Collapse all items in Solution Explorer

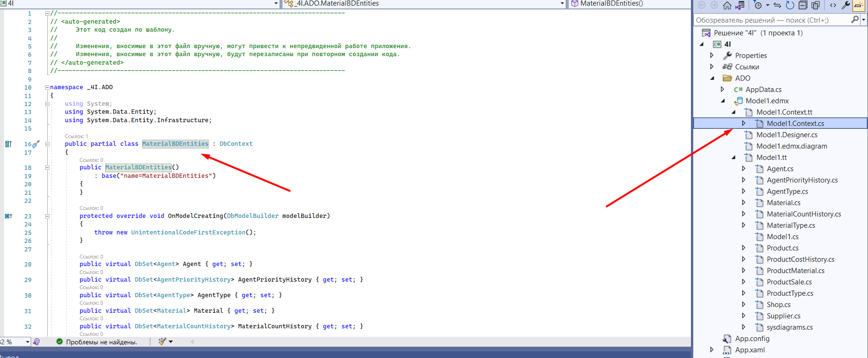(x=803, y=5)
